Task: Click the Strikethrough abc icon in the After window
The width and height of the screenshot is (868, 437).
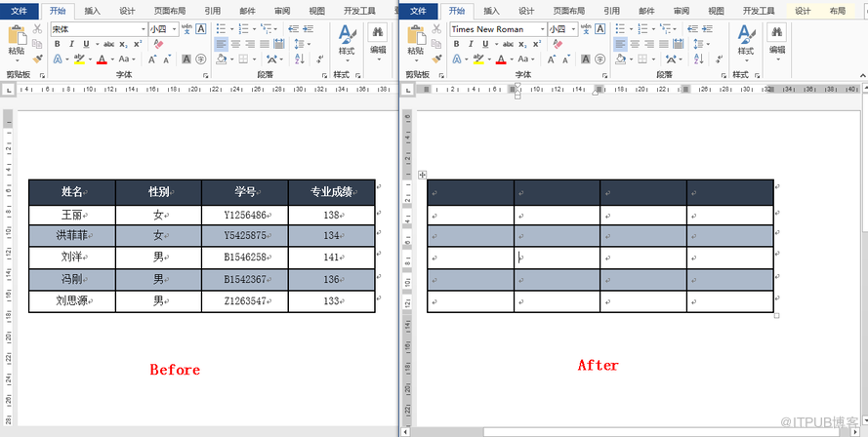Action: pos(507,44)
